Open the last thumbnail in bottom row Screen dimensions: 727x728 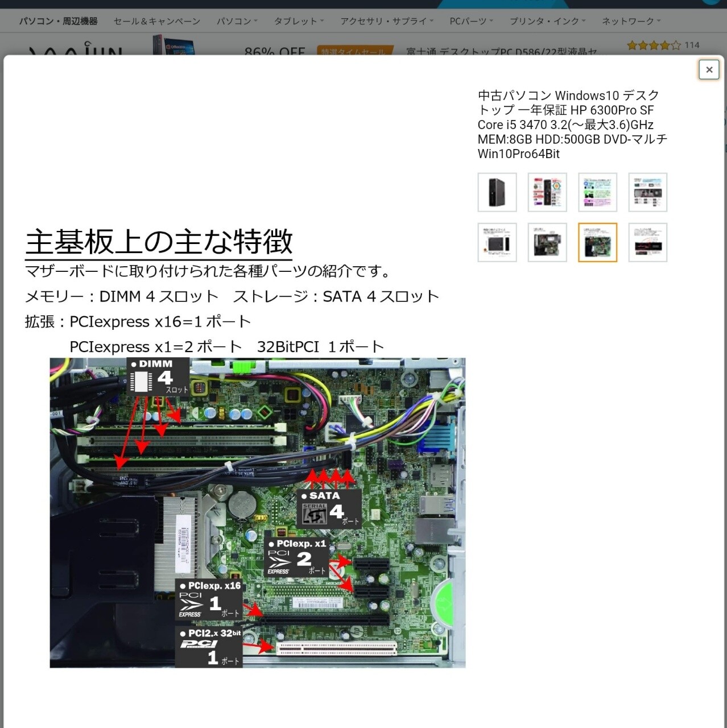pos(647,242)
